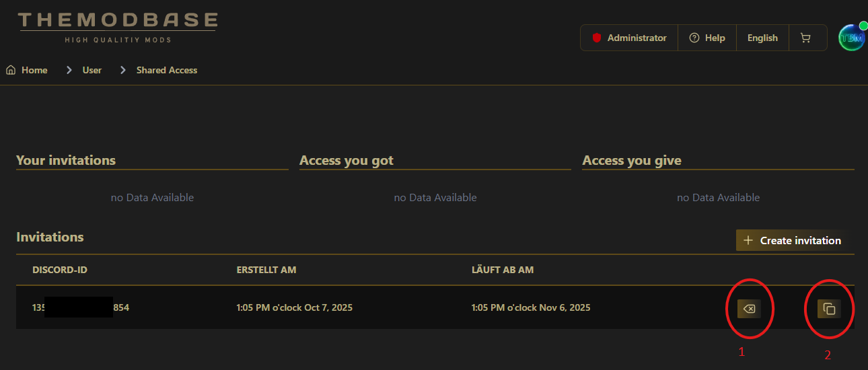Click the plus icon on Create invitation
Screen dimensions: 868x370
748,241
